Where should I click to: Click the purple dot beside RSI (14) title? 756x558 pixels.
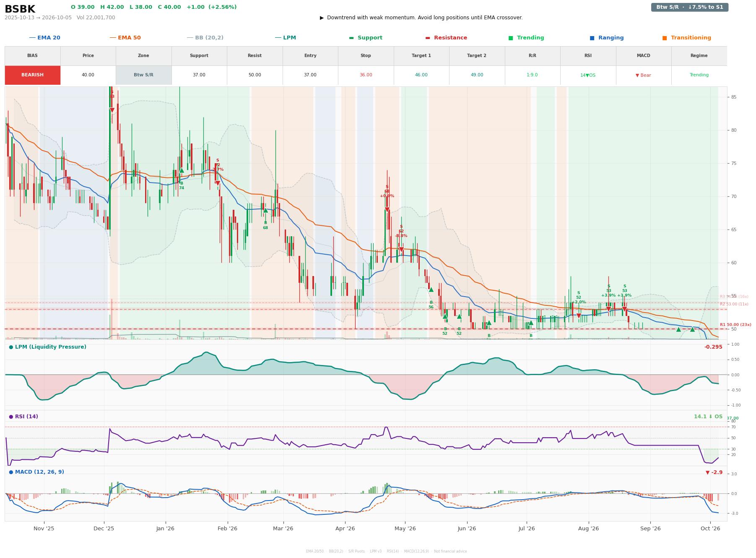click(11, 417)
